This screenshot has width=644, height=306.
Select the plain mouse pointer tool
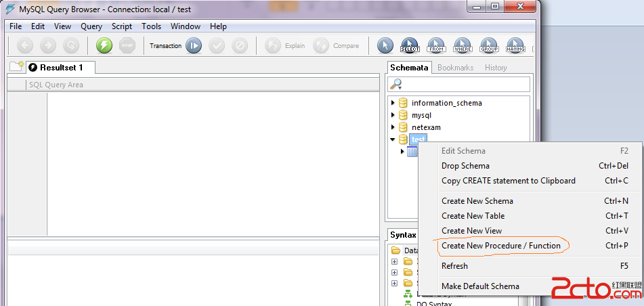click(x=385, y=45)
